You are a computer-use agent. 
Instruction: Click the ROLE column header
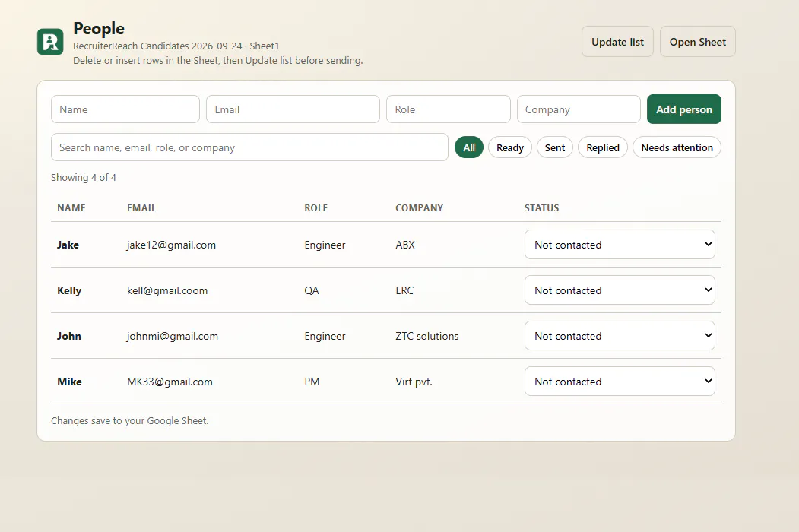click(x=316, y=208)
